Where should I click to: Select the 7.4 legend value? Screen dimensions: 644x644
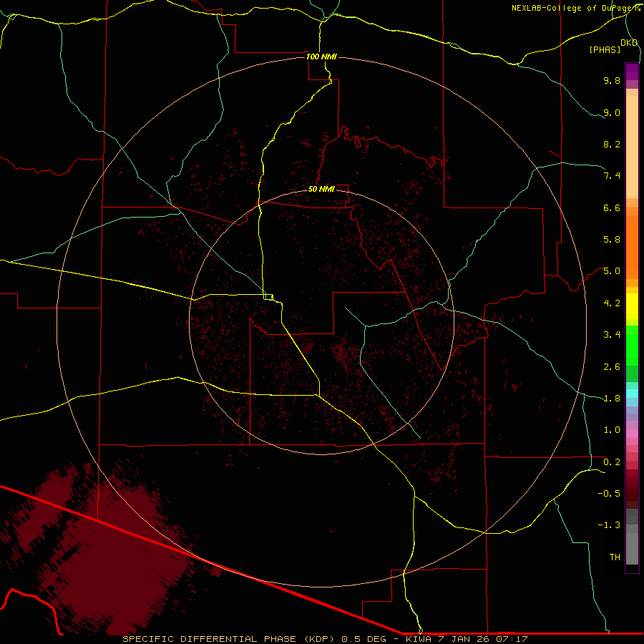(x=612, y=176)
